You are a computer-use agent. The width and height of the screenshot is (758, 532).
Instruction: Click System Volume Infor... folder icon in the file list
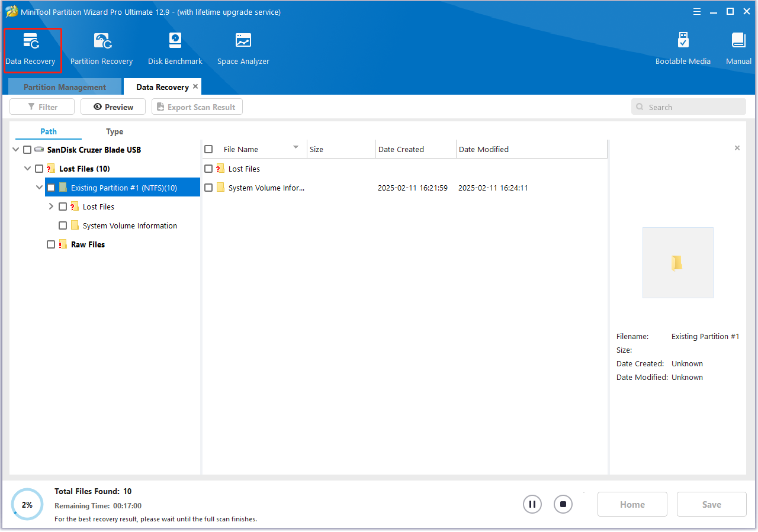click(x=220, y=188)
